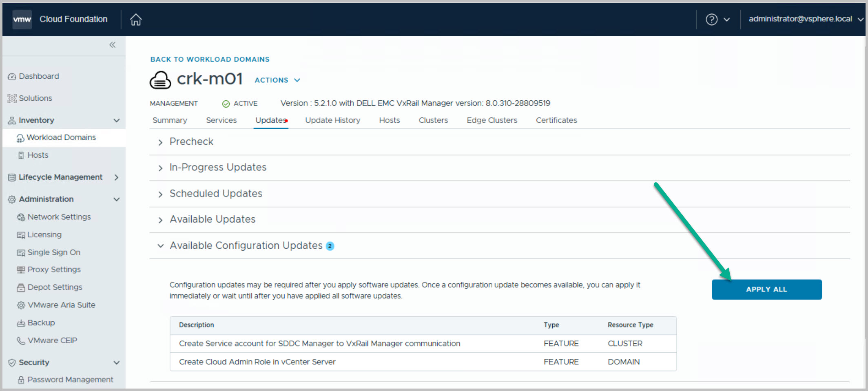This screenshot has width=868, height=391.
Task: Click BACK TO WORKLOAD DOMAINS link
Action: click(210, 60)
